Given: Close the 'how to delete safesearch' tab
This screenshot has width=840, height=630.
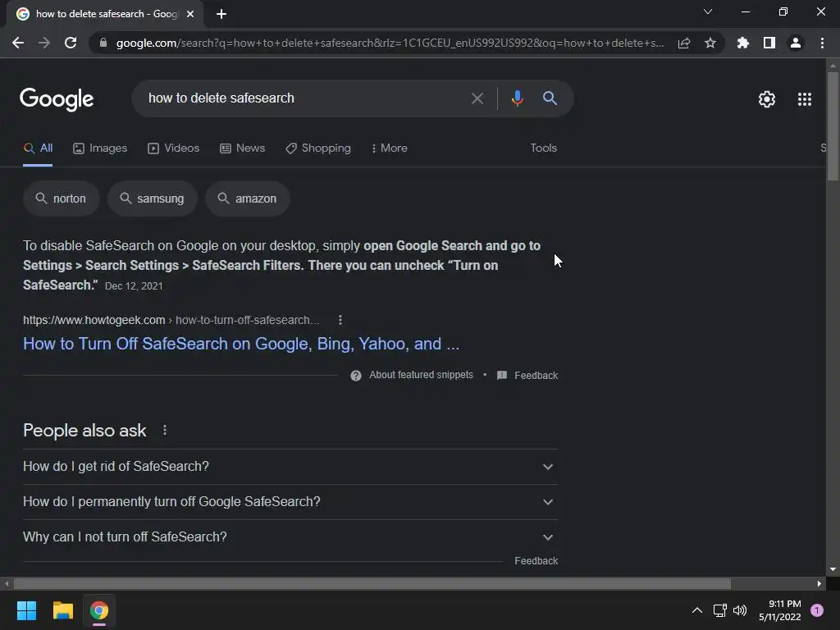Looking at the screenshot, I should click(x=190, y=14).
